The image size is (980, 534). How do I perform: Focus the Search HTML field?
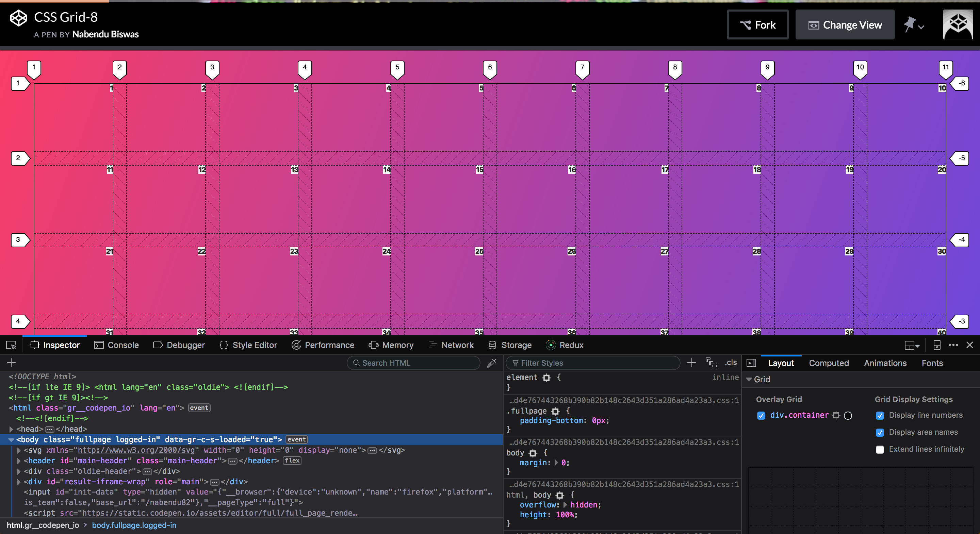click(413, 363)
